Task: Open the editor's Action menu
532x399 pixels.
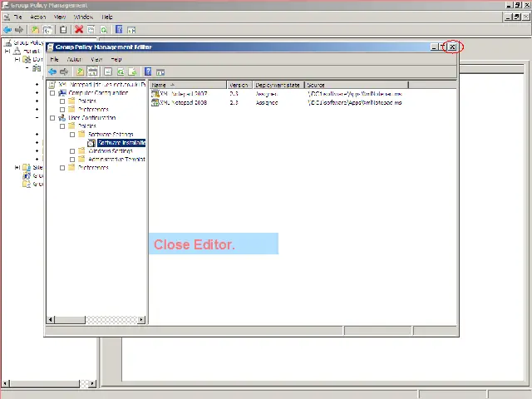Action: tap(74, 60)
